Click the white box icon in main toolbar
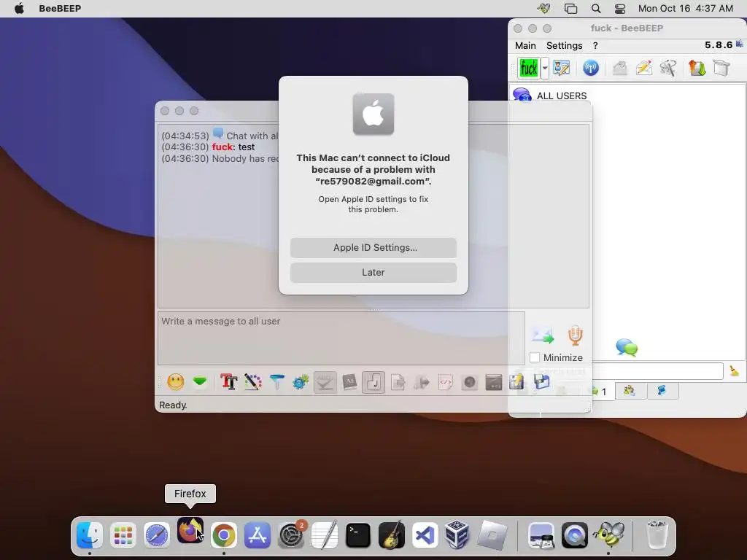 click(x=721, y=68)
